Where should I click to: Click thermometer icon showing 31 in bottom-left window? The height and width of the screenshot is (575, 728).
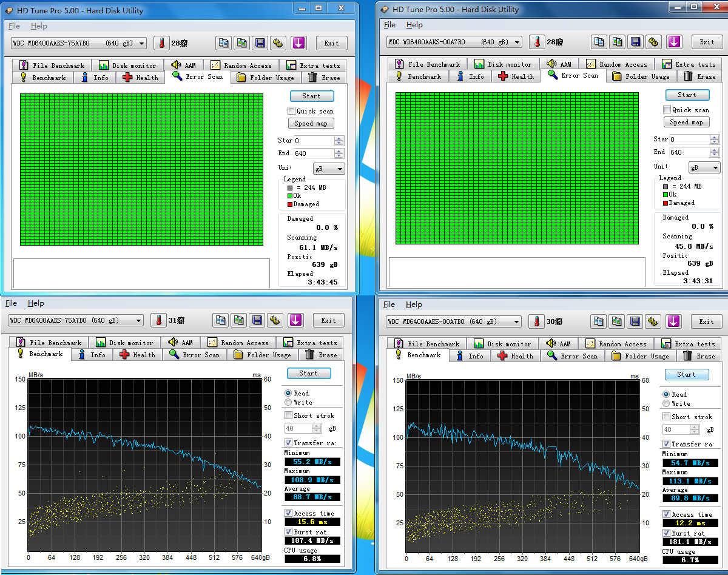159,320
